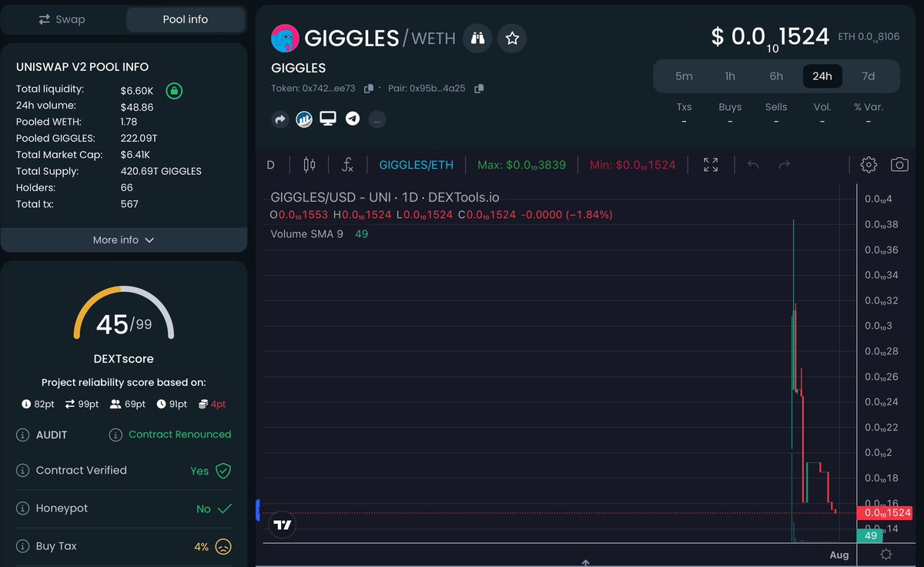Click the share arrow icon

pos(280,119)
